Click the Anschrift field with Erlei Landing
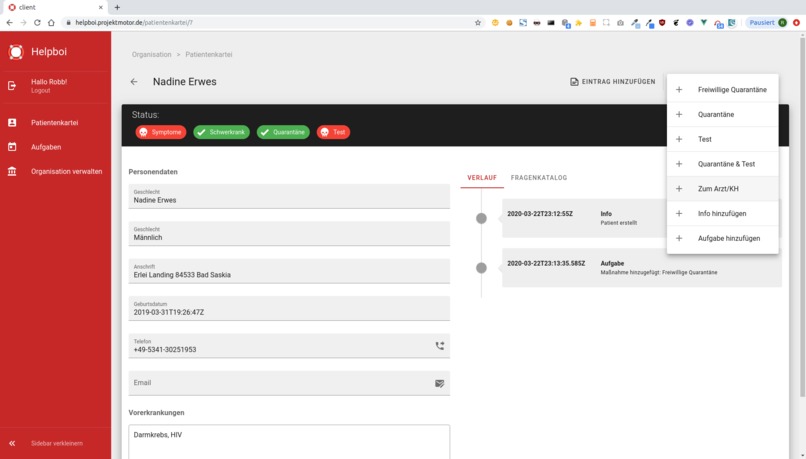 (x=289, y=271)
